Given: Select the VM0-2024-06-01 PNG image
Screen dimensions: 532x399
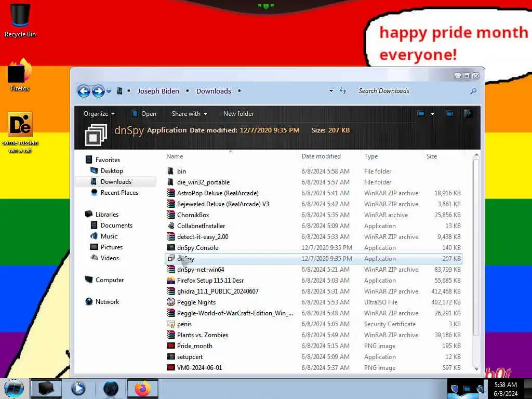Looking at the screenshot, I should pyautogui.click(x=199, y=367).
